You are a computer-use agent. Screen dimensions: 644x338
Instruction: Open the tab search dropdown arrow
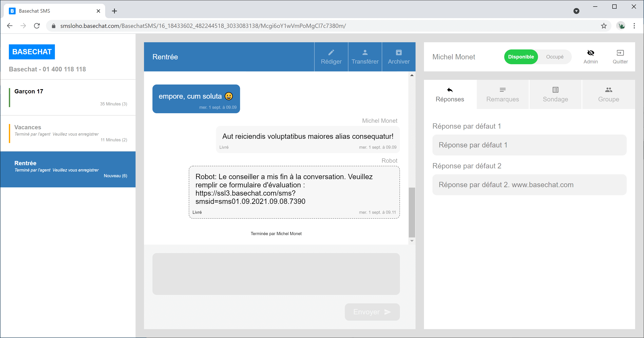coord(576,11)
